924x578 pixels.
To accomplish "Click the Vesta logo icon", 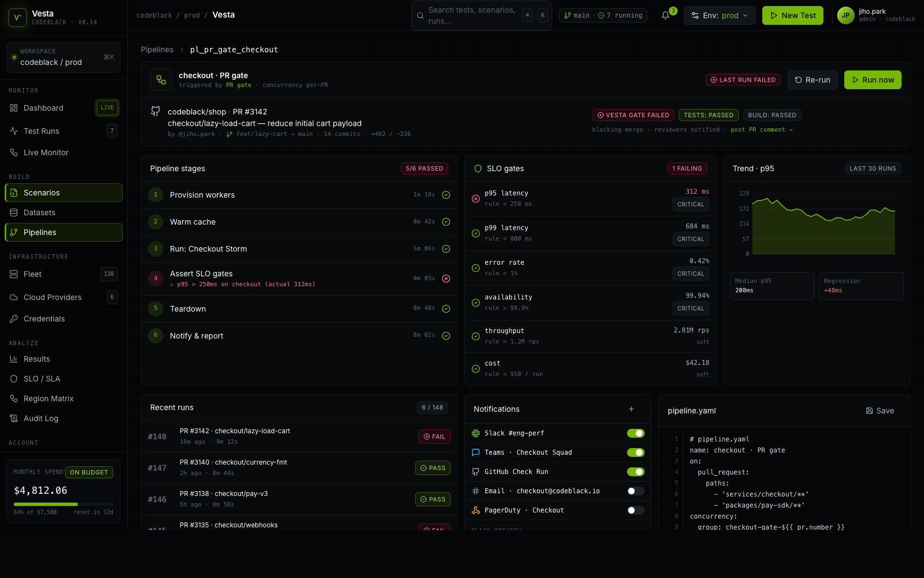I will click(17, 18).
